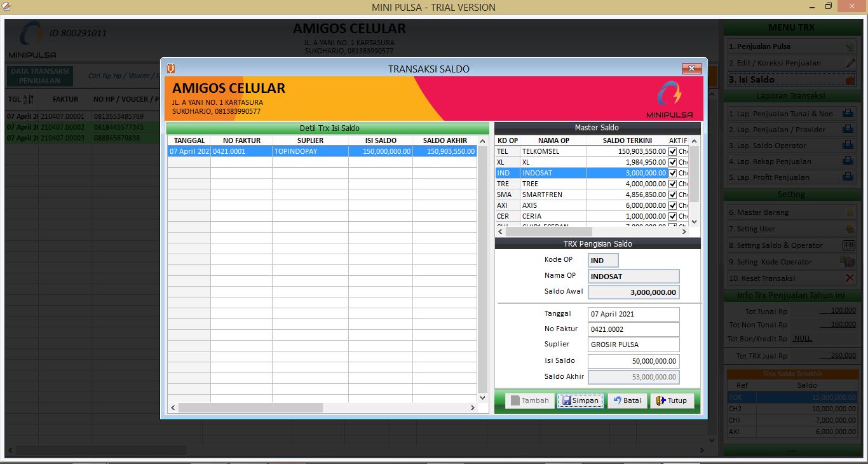Toggle the Aktif checkbox for TELKOMSEL

click(x=673, y=151)
